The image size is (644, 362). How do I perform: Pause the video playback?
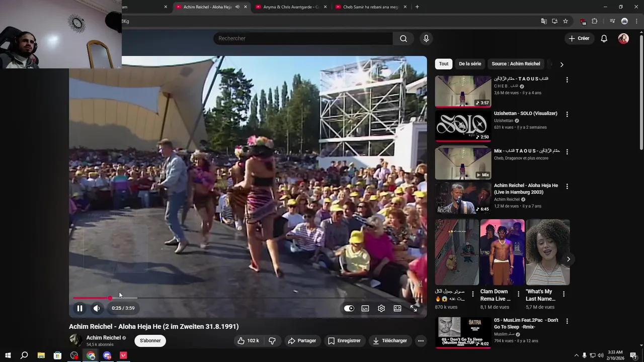pyautogui.click(x=79, y=308)
